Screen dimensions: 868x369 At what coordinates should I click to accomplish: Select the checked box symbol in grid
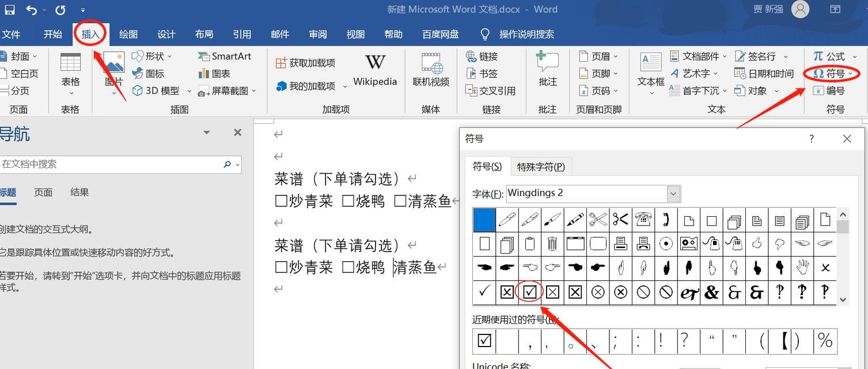tap(529, 292)
